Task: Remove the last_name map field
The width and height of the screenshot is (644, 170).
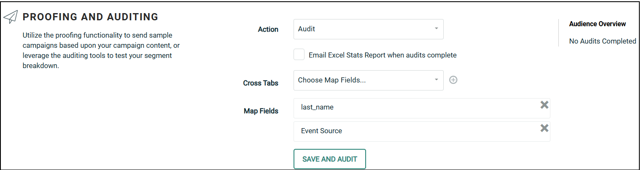Action: point(544,105)
